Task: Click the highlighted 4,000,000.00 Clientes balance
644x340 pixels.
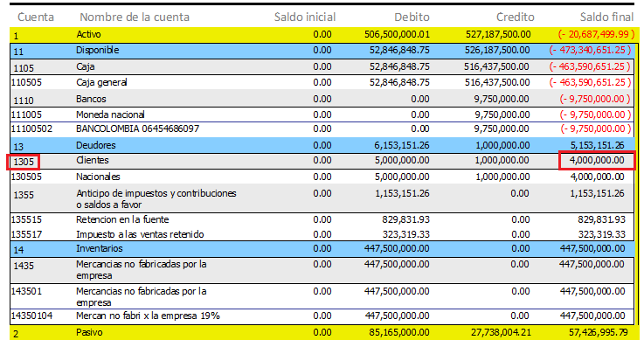Action: (x=597, y=160)
